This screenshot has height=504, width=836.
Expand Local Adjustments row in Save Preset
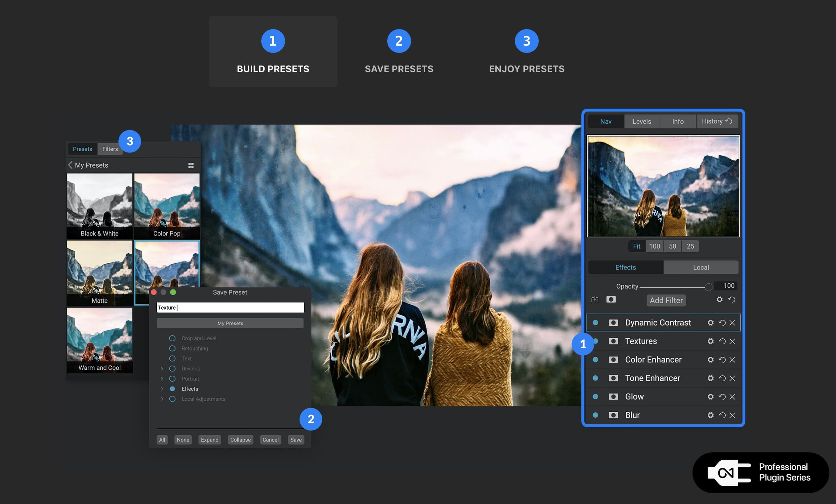pos(162,399)
